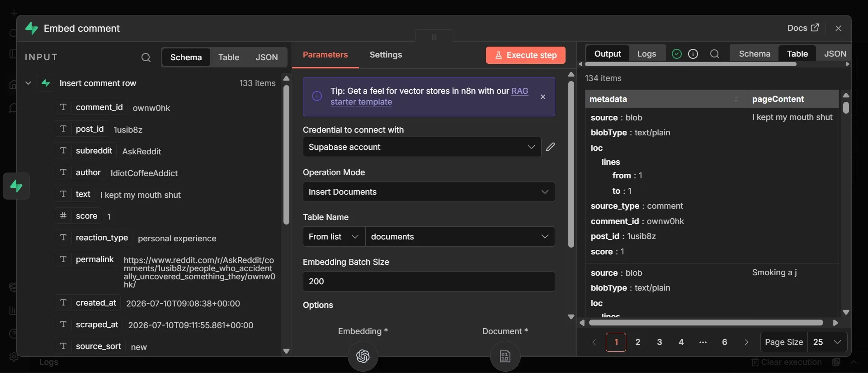
Task: Click the output tabs horizontal scrollbar
Action: tap(690, 64)
